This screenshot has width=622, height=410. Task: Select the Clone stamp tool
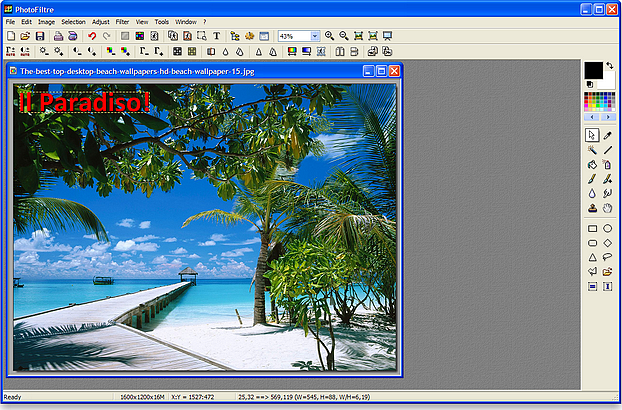592,208
